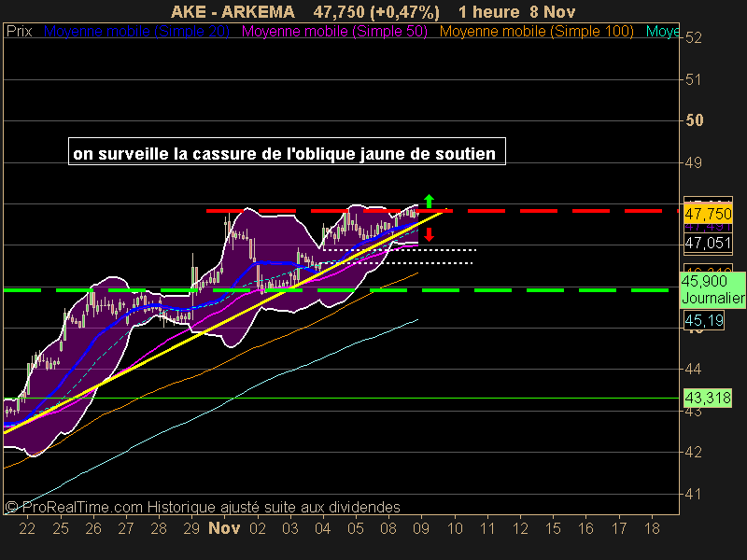Select the 'Moyenne mobile (Simple 50)' legend entry
Screen dimensions: 747x560
pos(334,32)
